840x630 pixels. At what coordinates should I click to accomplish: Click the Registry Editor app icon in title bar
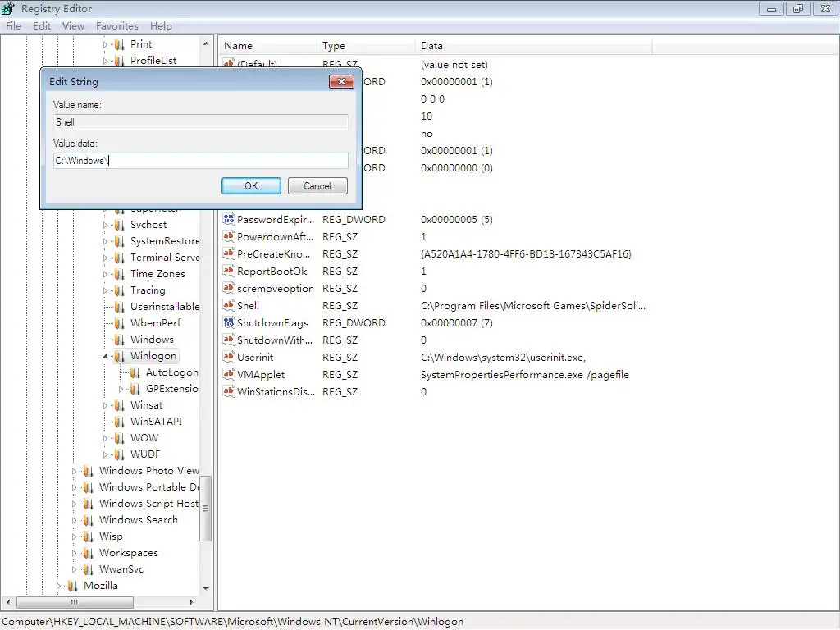coord(8,8)
